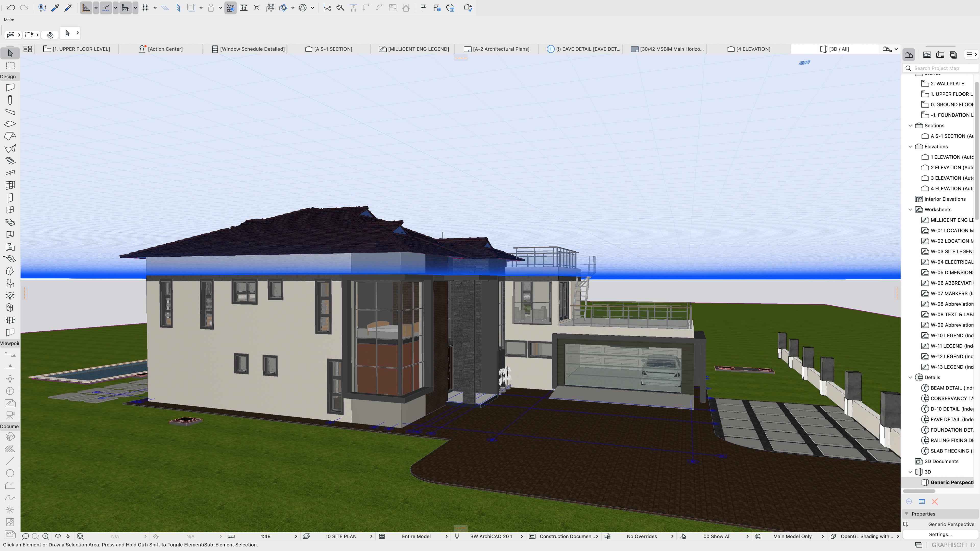Open the EAVE DETAIL item in Details
The height and width of the screenshot is (551, 980).
951,419
